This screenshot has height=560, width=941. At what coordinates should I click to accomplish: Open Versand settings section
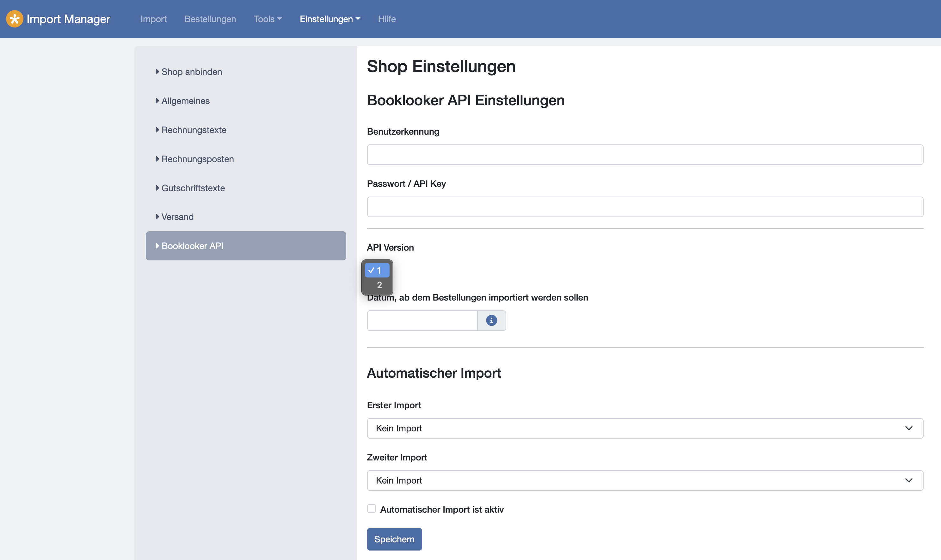tap(246, 216)
